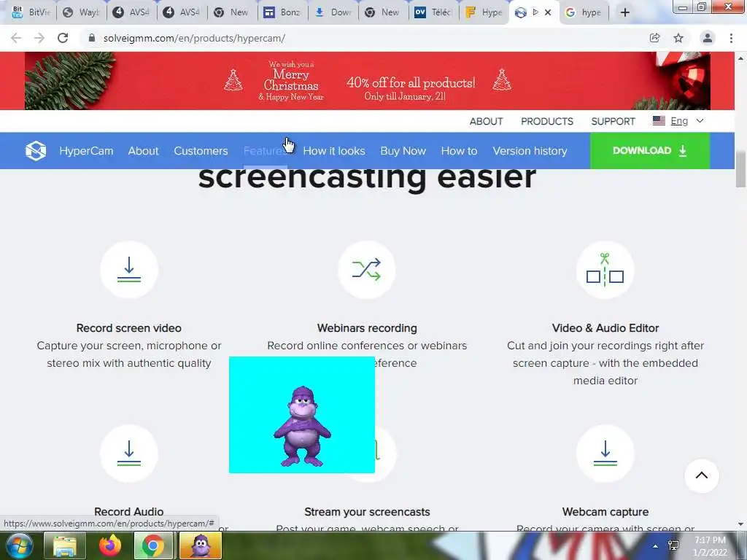
Task: Bookmark this page with star icon
Action: tap(678, 38)
